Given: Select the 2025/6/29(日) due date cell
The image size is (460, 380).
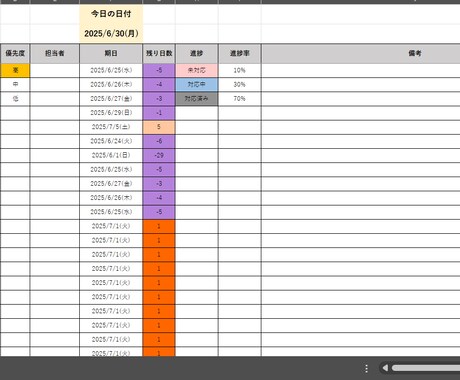Looking at the screenshot, I should 111,113.
